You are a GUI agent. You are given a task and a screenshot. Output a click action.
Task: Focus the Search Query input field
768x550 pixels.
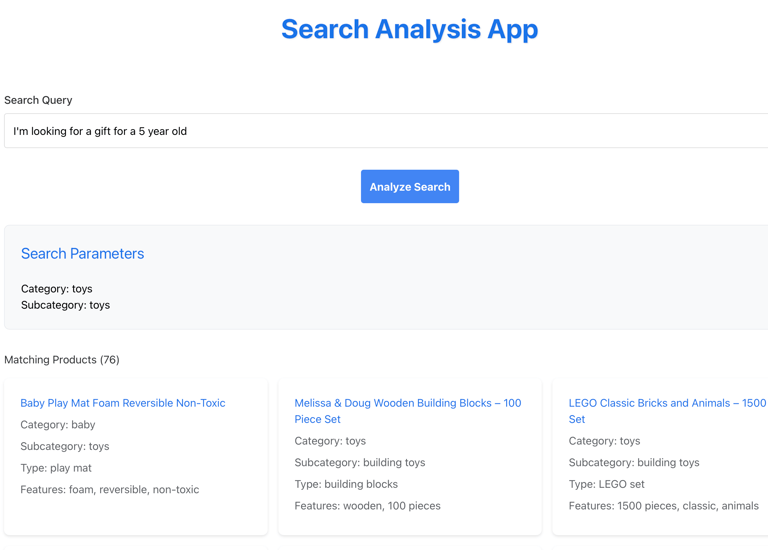[386, 131]
